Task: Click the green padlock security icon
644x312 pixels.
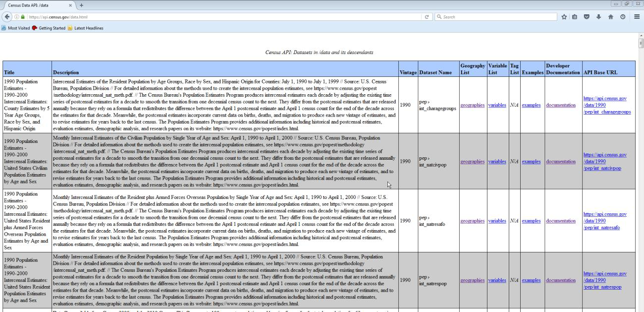Action: 22,17
